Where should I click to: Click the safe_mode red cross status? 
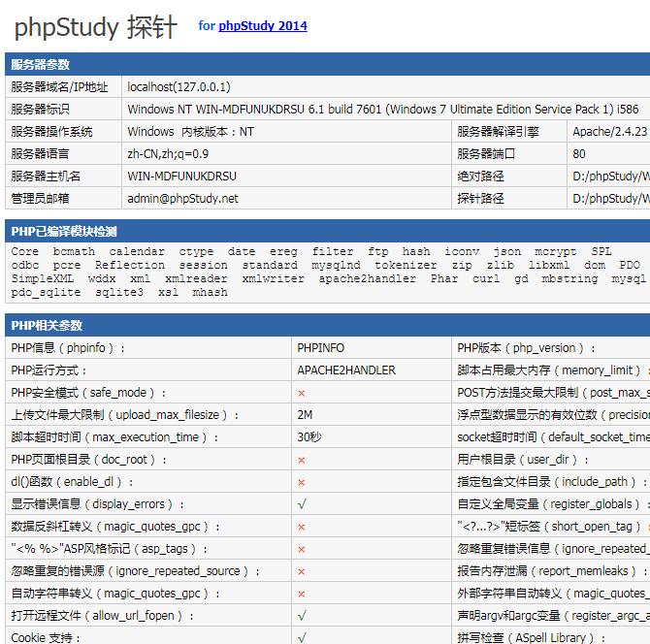point(302,393)
